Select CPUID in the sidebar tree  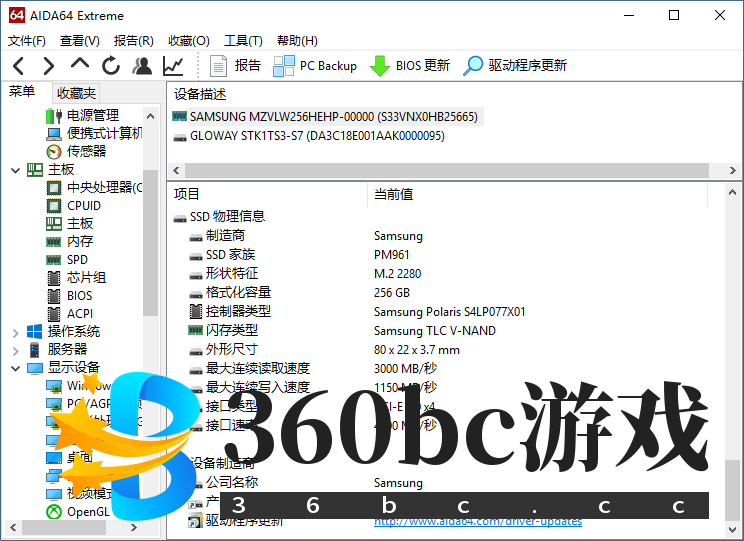tap(84, 206)
